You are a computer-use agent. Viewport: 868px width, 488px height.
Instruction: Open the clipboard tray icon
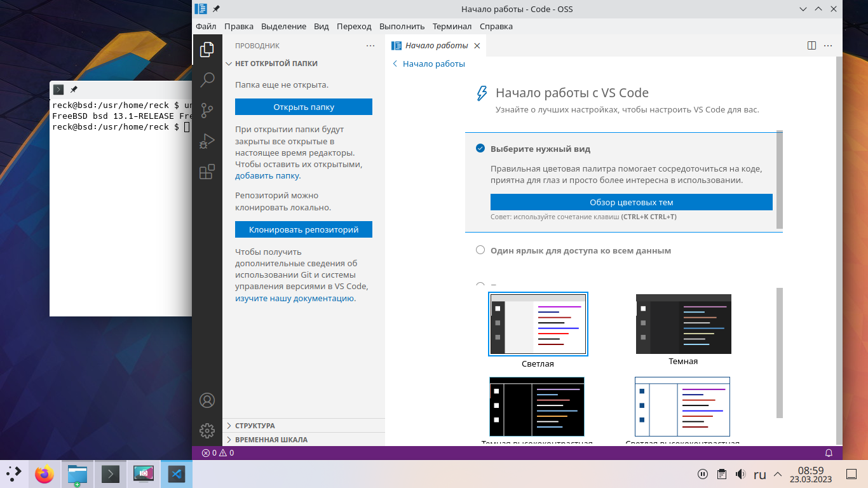tap(721, 474)
